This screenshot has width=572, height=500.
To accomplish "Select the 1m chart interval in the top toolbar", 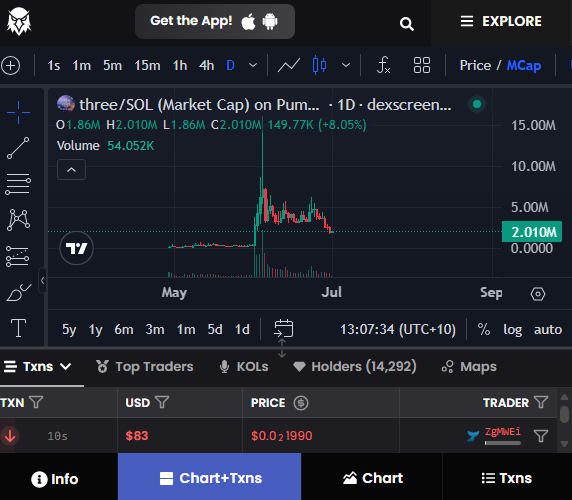I will tap(81, 66).
